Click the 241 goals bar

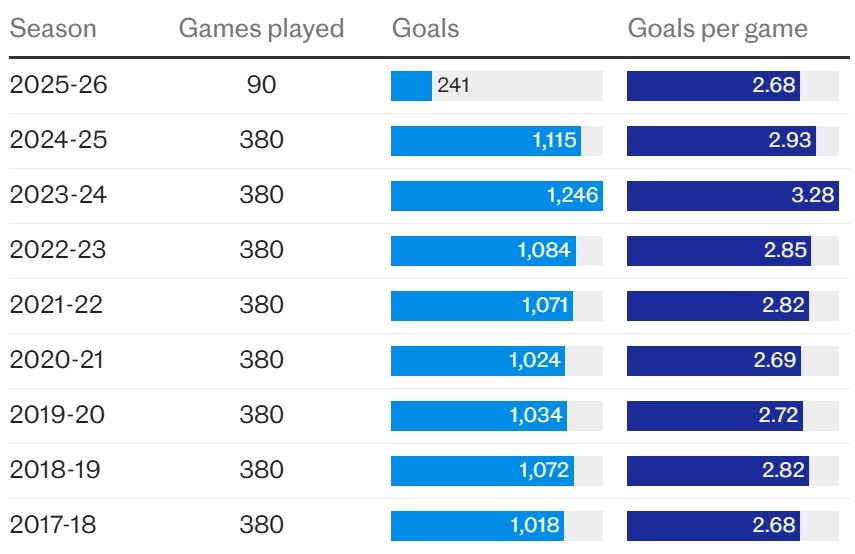pyautogui.click(x=411, y=86)
